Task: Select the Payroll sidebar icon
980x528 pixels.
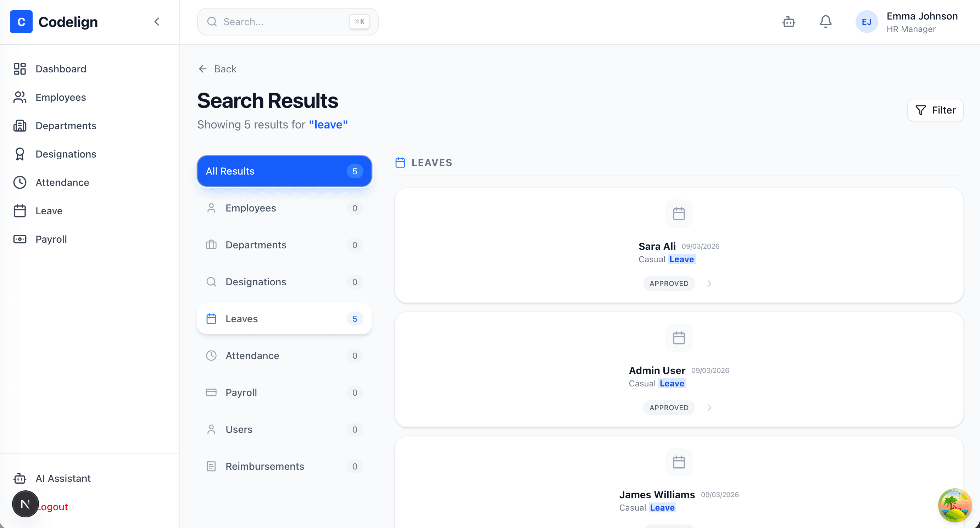Action: (20, 239)
